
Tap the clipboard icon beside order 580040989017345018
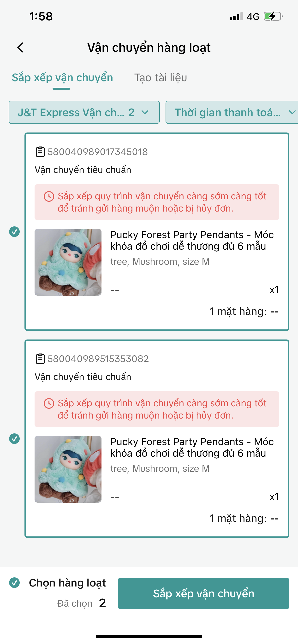pyautogui.click(x=40, y=152)
